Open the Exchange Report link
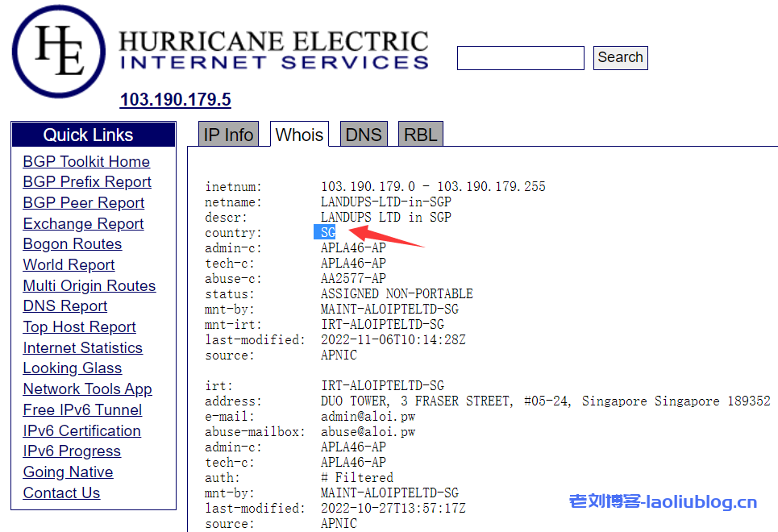The width and height of the screenshot is (778, 532). (x=83, y=224)
